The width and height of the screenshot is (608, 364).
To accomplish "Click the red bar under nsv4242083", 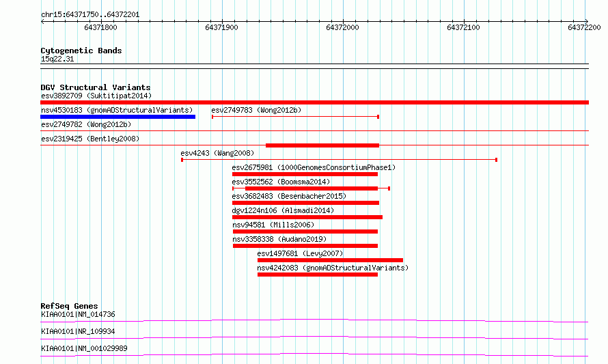I will (x=317, y=275).
